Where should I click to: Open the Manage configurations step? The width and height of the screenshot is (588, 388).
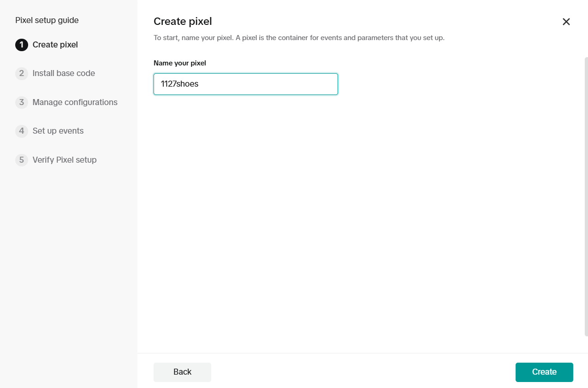(x=75, y=102)
